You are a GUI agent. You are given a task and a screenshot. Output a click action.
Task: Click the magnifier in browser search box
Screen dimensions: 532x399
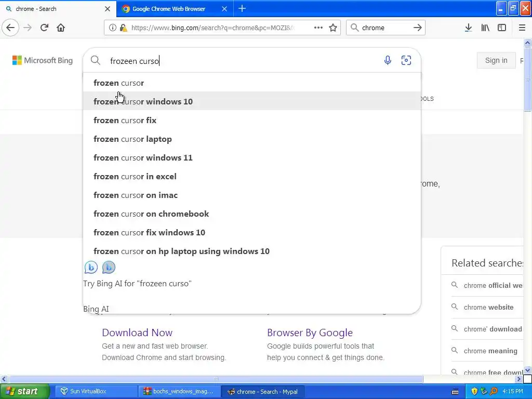354,28
